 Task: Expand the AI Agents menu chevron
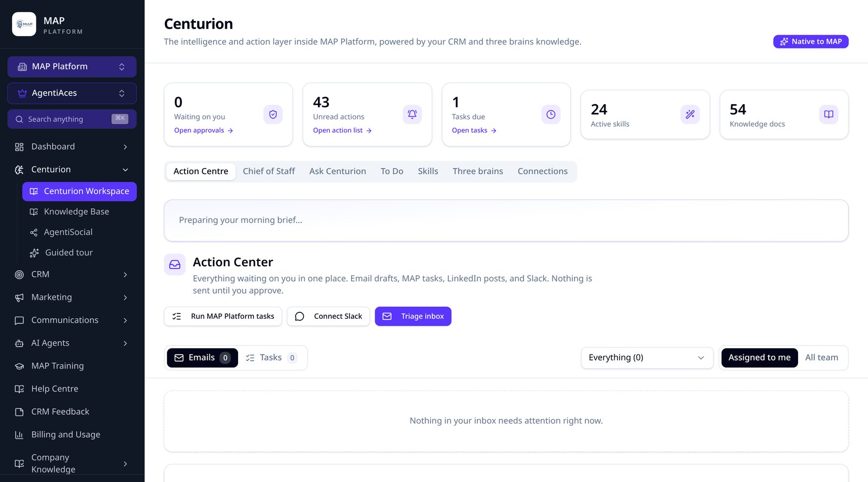(125, 343)
